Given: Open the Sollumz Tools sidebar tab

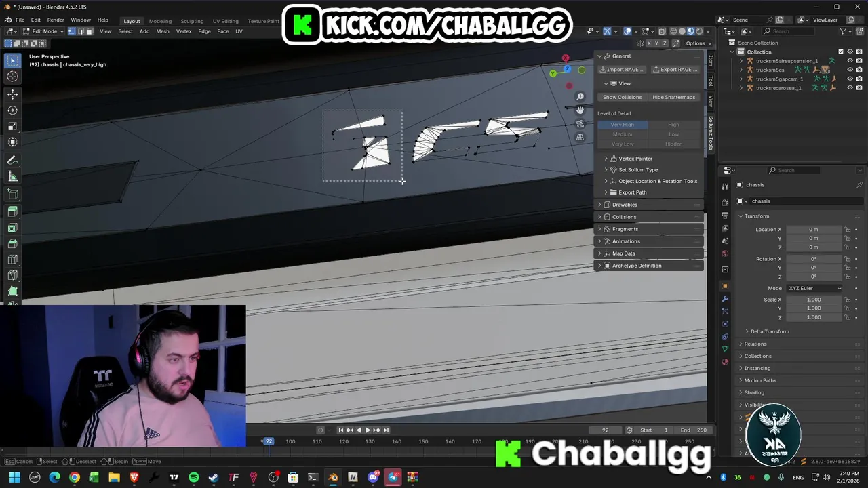Looking at the screenshot, I should pyautogui.click(x=711, y=133).
